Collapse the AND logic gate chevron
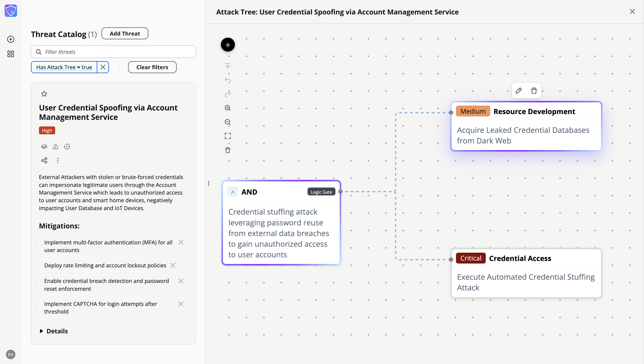This screenshot has width=644, height=364. (x=233, y=192)
